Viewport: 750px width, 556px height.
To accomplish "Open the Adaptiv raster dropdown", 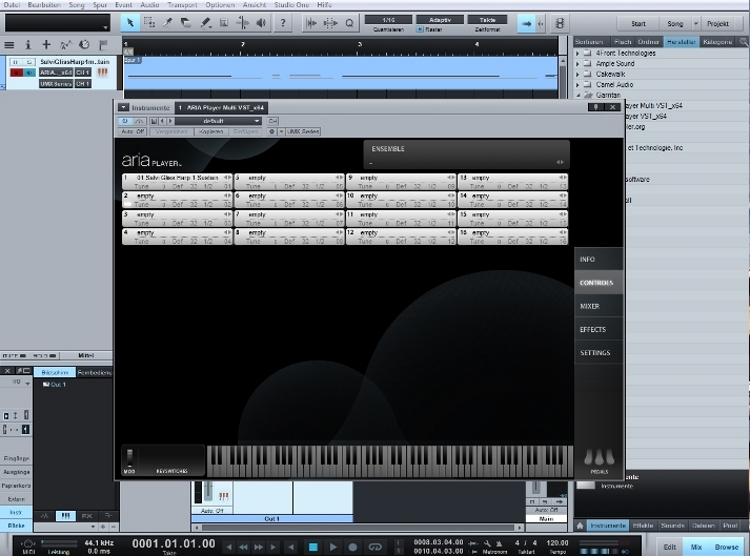I will click(x=440, y=20).
